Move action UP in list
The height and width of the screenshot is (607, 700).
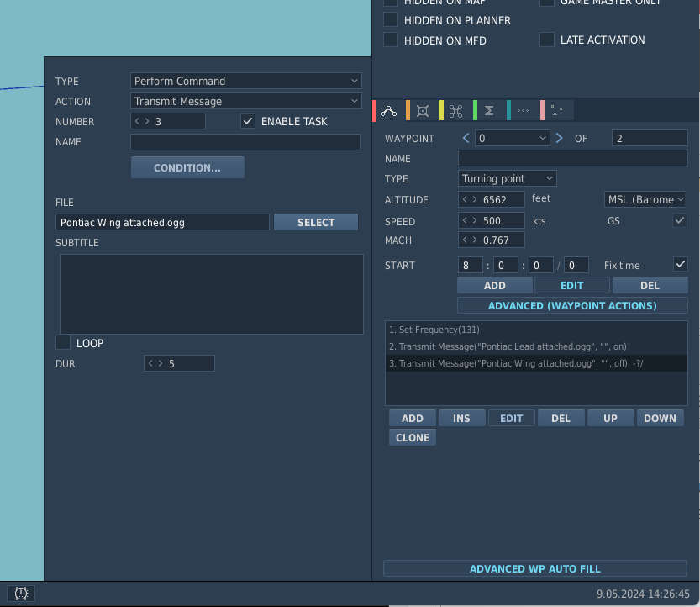point(610,418)
